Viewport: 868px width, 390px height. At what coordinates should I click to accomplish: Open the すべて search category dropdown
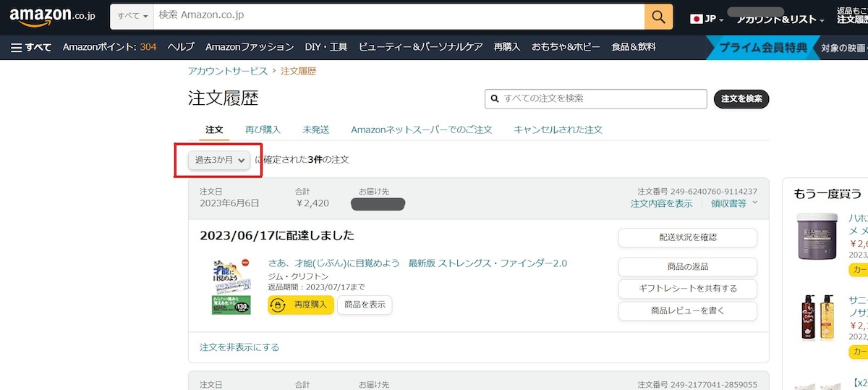point(132,16)
